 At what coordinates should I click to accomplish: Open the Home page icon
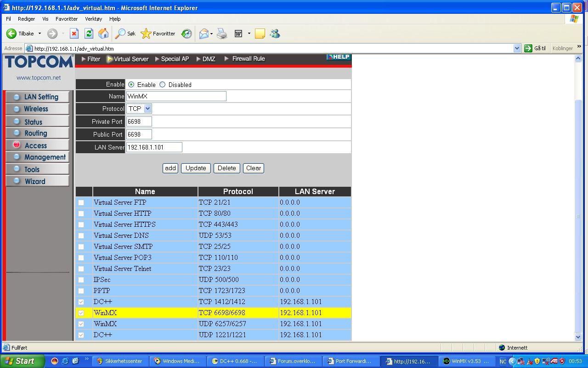click(x=104, y=34)
